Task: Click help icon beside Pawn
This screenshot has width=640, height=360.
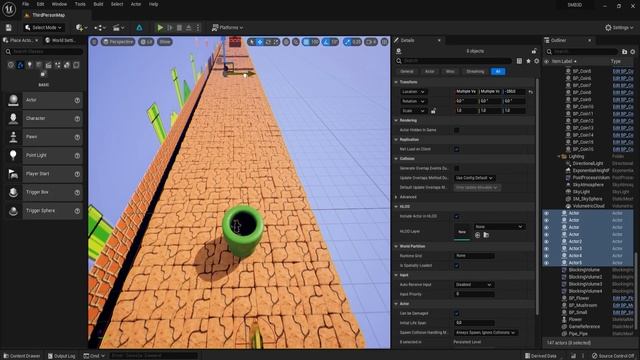Action: tap(77, 137)
